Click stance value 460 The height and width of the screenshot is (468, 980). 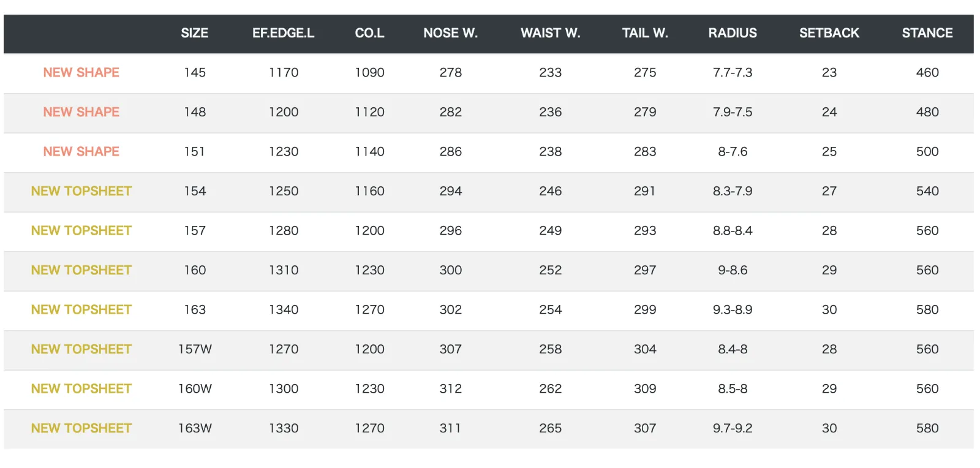coord(927,72)
